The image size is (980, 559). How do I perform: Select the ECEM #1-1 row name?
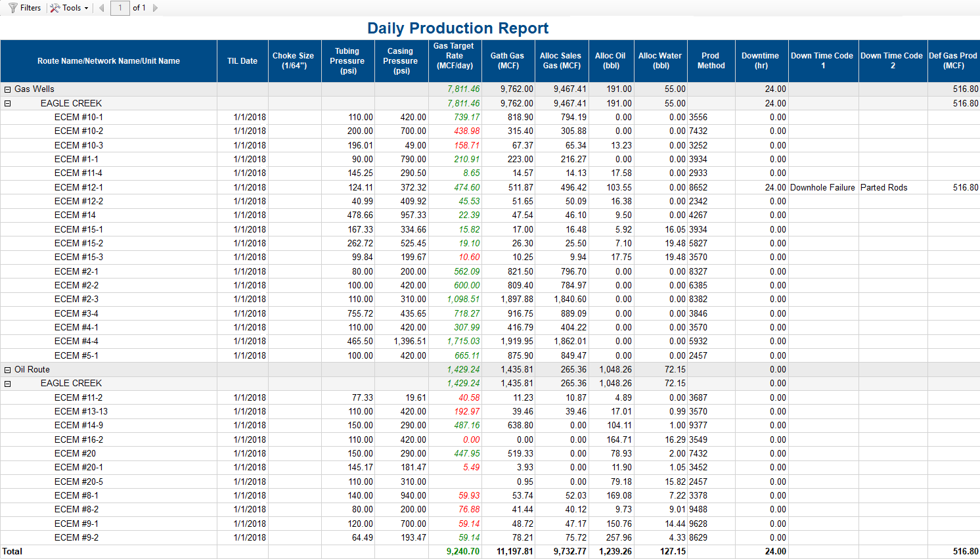(76, 159)
